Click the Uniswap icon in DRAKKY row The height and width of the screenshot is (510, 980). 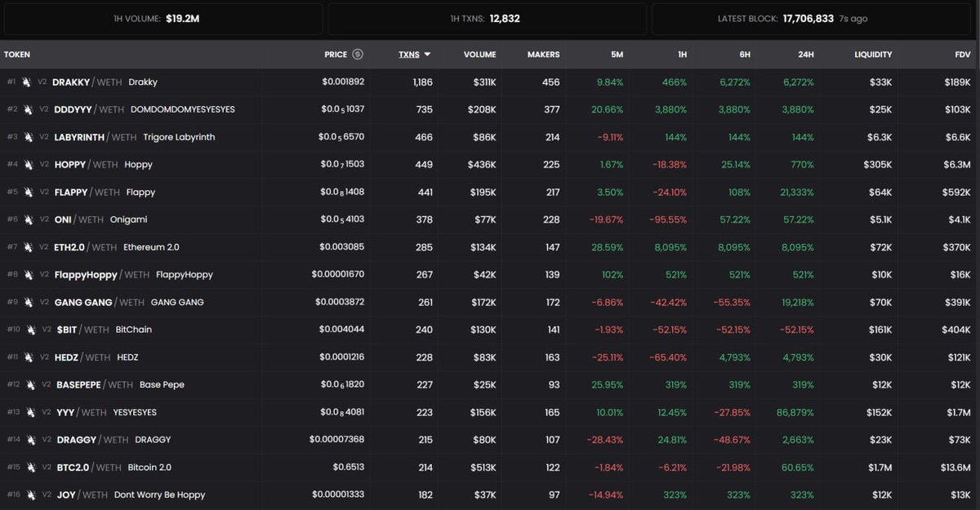point(27,82)
